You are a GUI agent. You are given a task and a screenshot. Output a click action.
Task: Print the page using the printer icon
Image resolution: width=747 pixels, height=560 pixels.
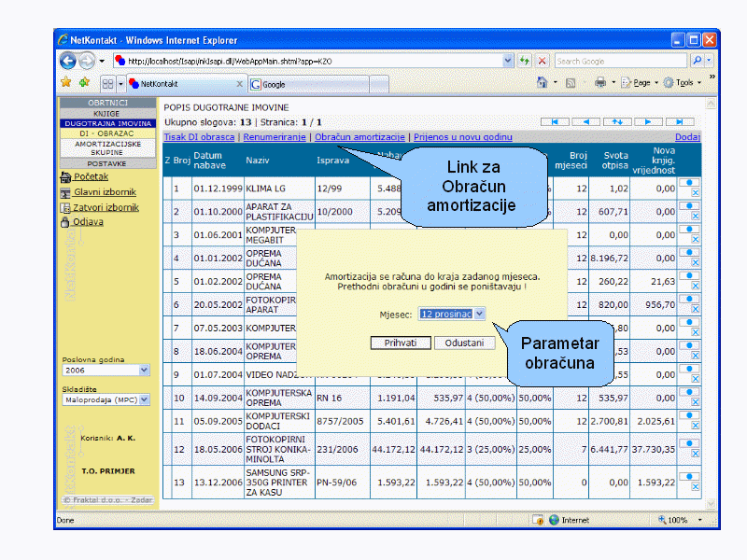click(600, 83)
